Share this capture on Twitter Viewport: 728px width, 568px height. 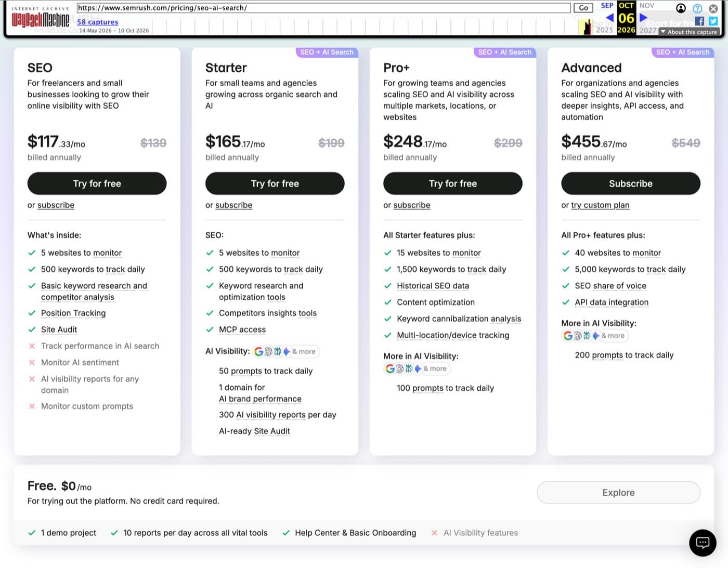point(713,21)
